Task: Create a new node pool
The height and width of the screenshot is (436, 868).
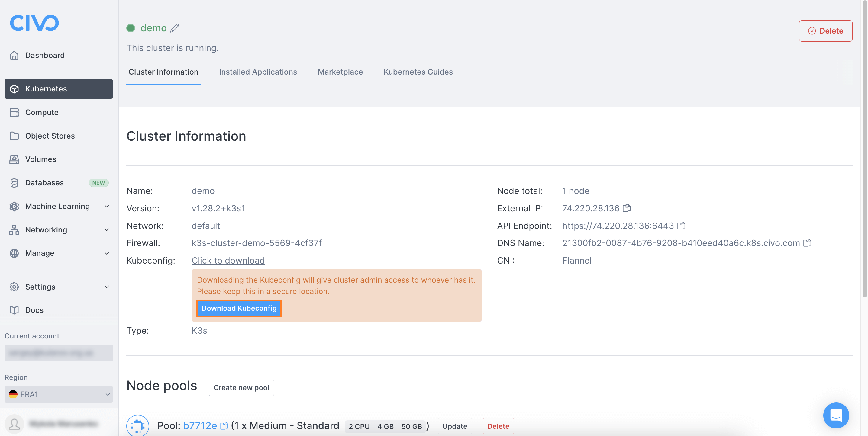Action: click(241, 387)
